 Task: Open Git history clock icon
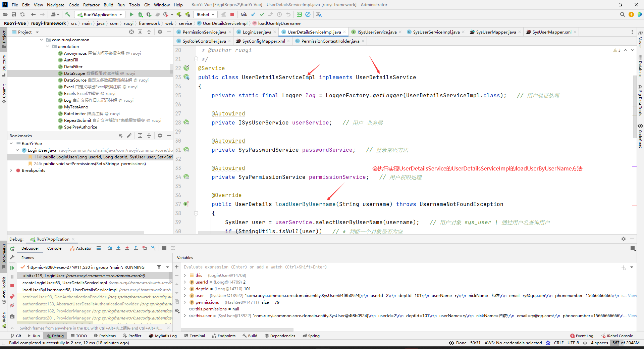[x=279, y=14]
